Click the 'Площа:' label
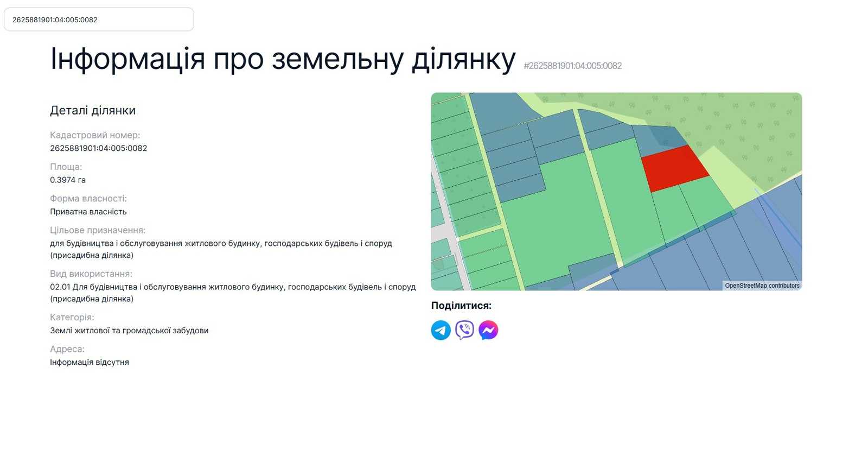Image resolution: width=868 pixels, height=456 pixels. (x=66, y=167)
